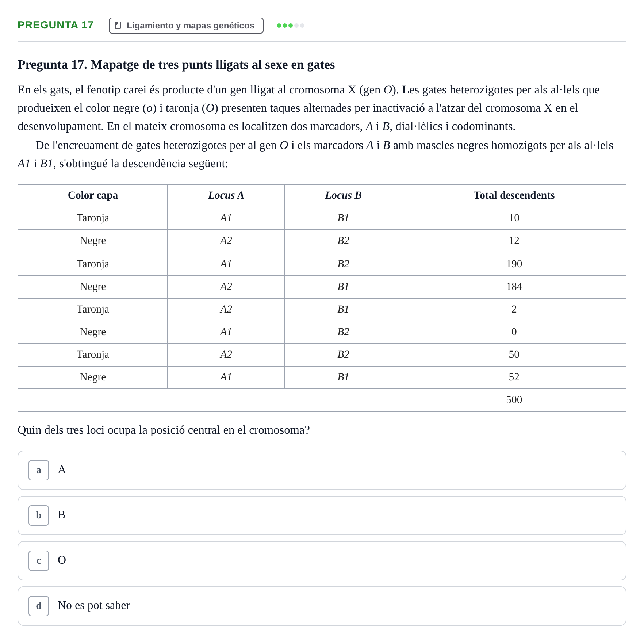Select the letter a answer badge
The width and height of the screenshot is (644, 644).
[x=39, y=470]
